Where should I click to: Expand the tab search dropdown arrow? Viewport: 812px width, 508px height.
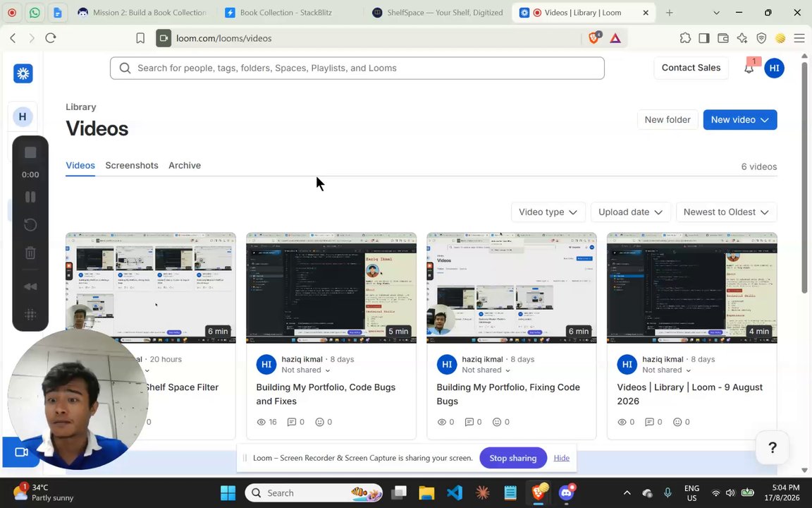coord(716,13)
